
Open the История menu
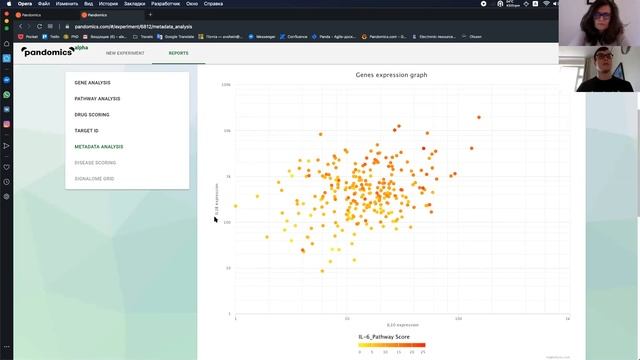108,4
